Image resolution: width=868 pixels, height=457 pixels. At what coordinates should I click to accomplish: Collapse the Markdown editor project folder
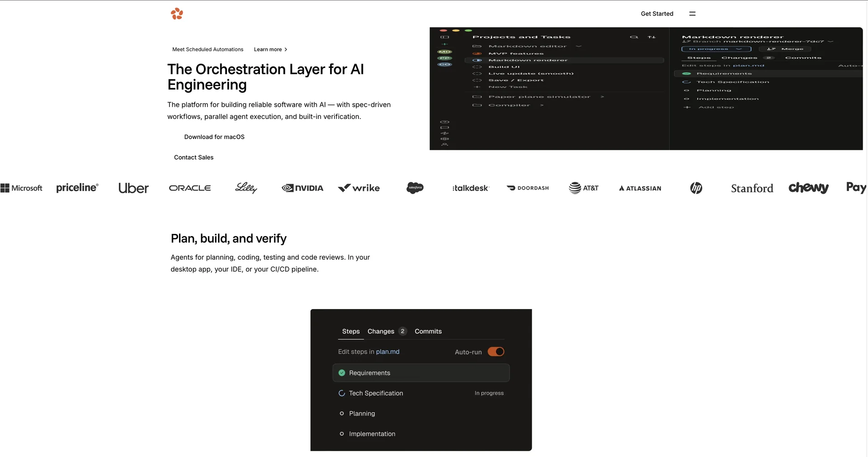(x=579, y=46)
